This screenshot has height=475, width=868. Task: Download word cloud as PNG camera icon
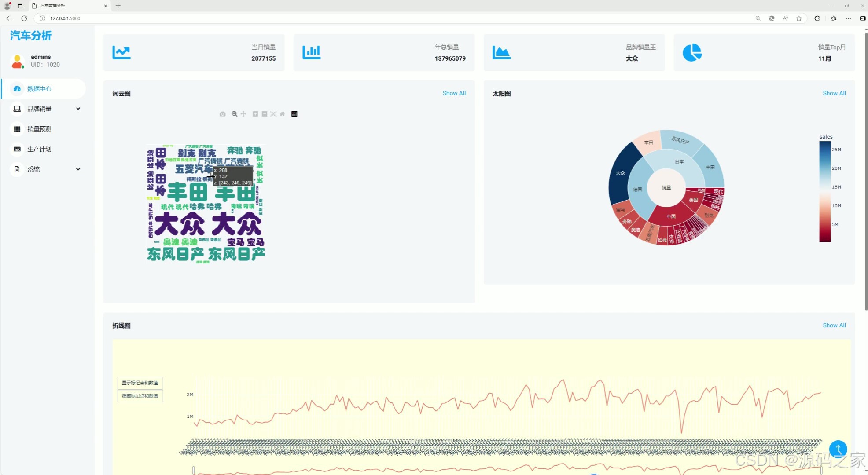223,114
